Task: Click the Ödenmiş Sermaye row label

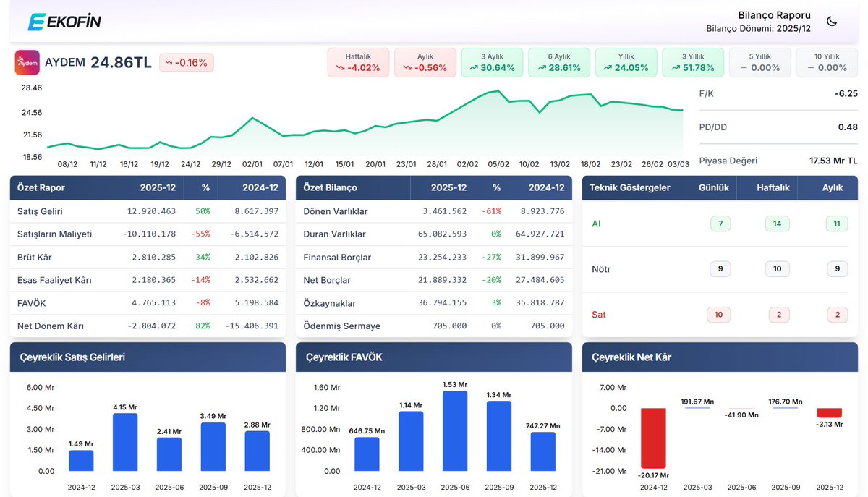Action: 342,326
